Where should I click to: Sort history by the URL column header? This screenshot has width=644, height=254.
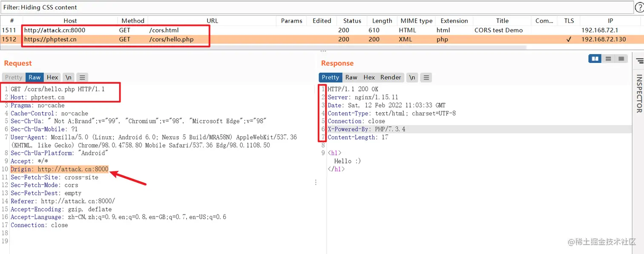(x=212, y=20)
